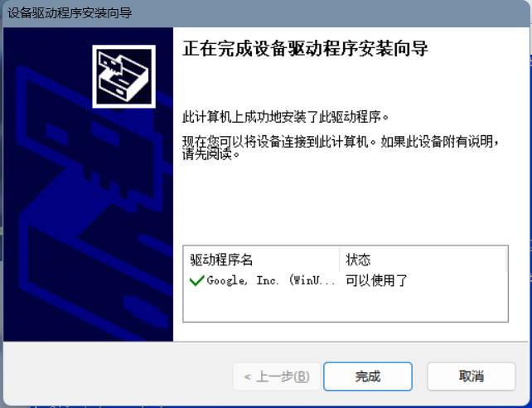532x408 pixels.
Task: Click the 设备驱动程序安装向导 title bar text
Action: point(70,13)
